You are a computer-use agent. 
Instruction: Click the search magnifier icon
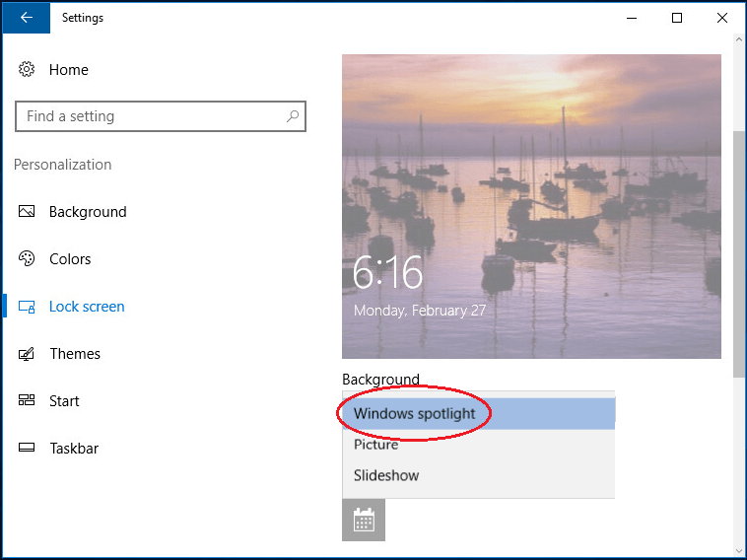[293, 115]
